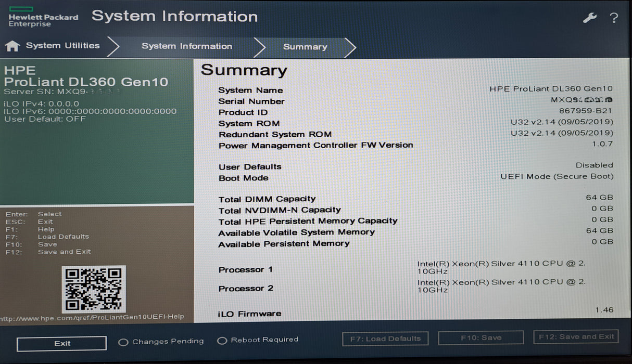Viewport: 632px width, 364px height.
Task: Click the home icon beside System Utilities
Action: tap(12, 46)
